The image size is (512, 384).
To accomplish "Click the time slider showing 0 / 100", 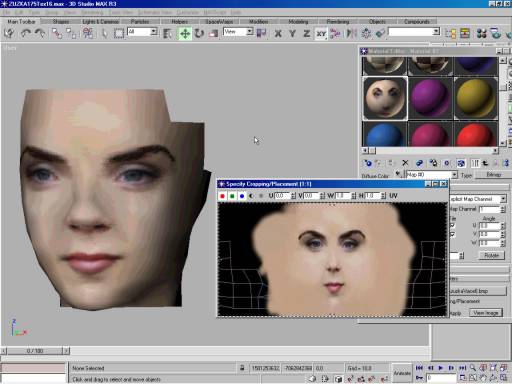I will click(35, 351).
